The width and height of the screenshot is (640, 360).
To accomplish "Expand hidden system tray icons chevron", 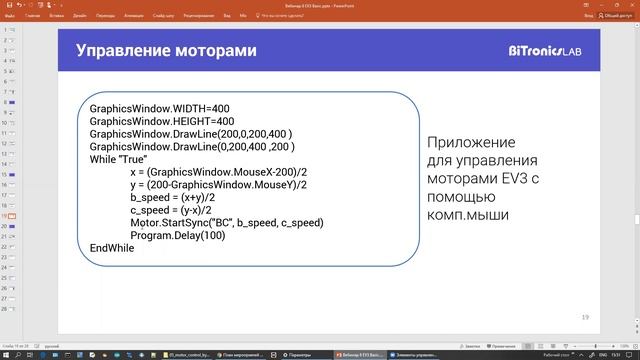I will pyautogui.click(x=581, y=355).
